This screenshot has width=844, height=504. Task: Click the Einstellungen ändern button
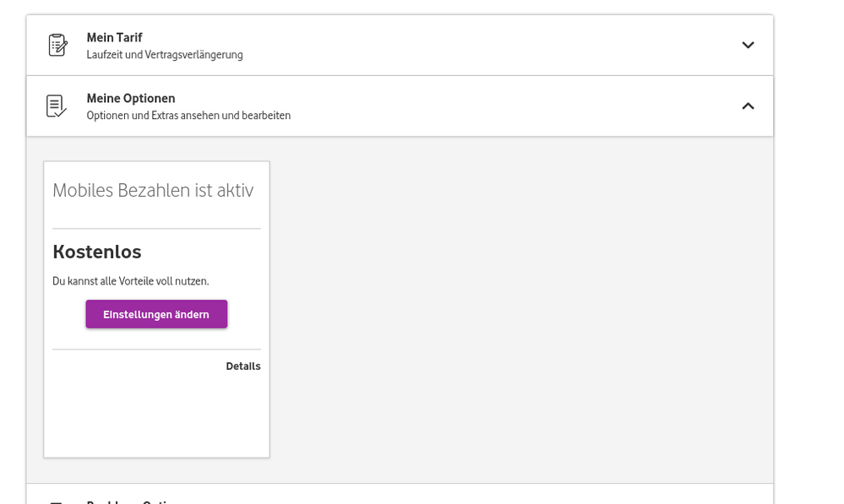pos(156,314)
